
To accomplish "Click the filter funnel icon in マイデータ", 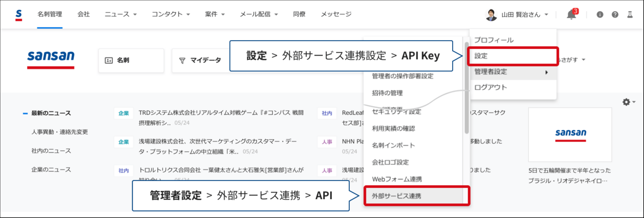I will click(182, 61).
